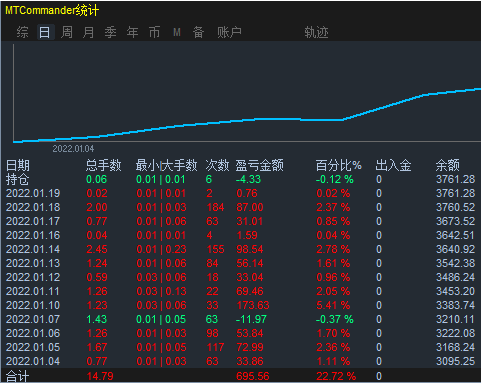Select the 2022.01.10 date row
Viewport: 481px width, 383px height.
pos(33,305)
